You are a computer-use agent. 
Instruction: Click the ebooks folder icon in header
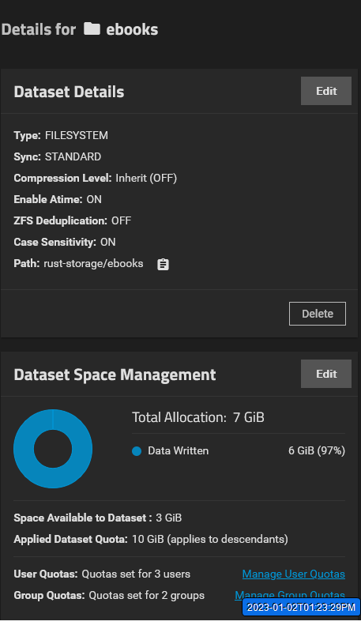tap(92, 28)
